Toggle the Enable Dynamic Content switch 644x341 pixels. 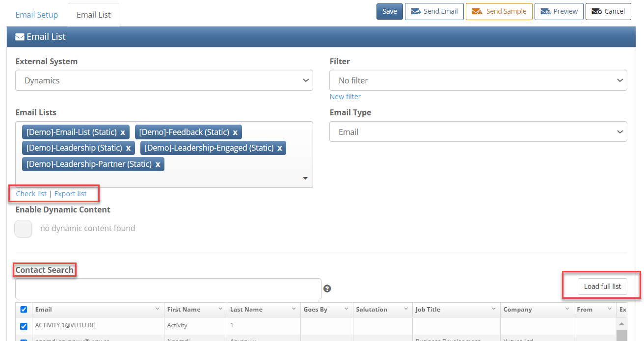23,229
